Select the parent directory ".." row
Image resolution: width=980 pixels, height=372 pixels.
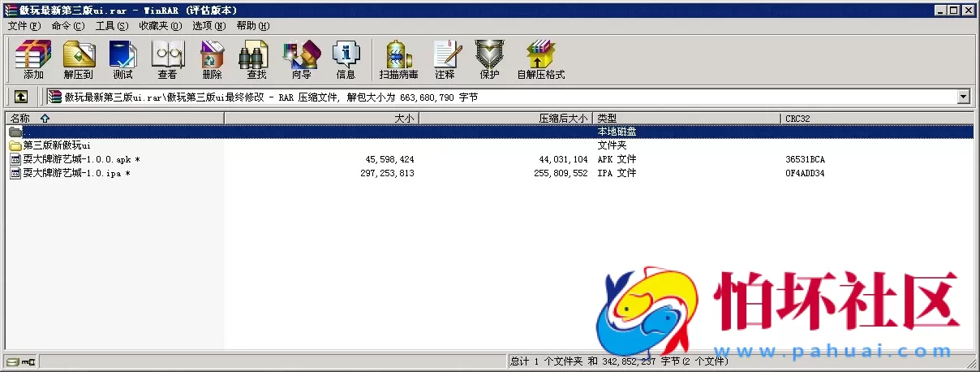489,132
